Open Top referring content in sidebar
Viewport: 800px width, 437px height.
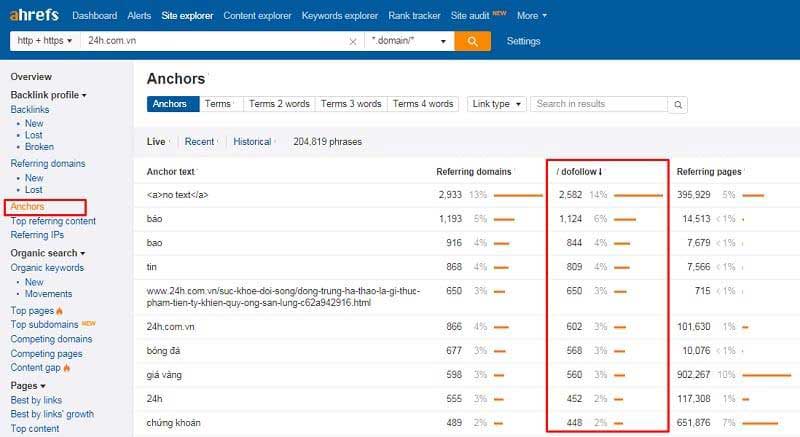(53, 221)
